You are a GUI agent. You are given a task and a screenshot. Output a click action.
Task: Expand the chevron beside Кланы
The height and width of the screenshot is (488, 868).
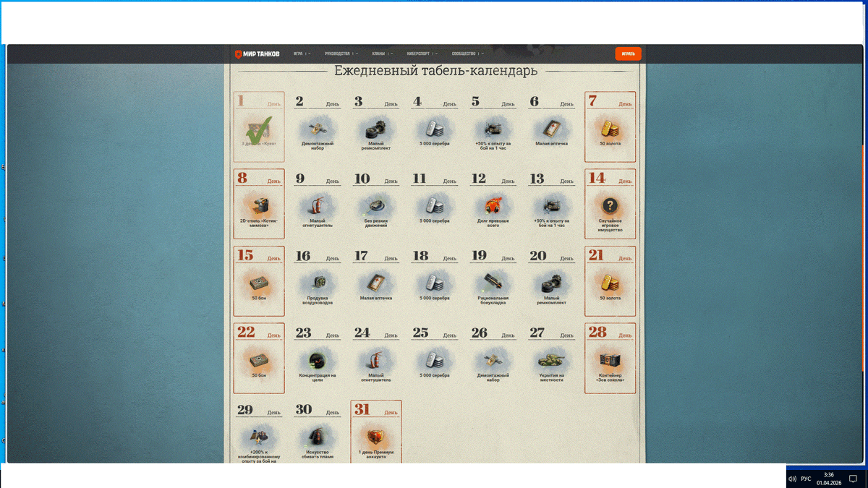(391, 53)
